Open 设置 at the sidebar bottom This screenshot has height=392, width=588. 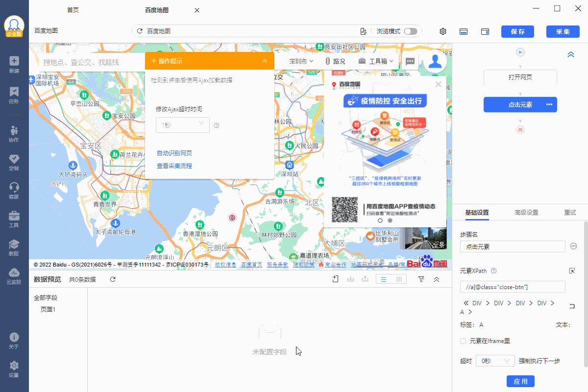tap(14, 369)
